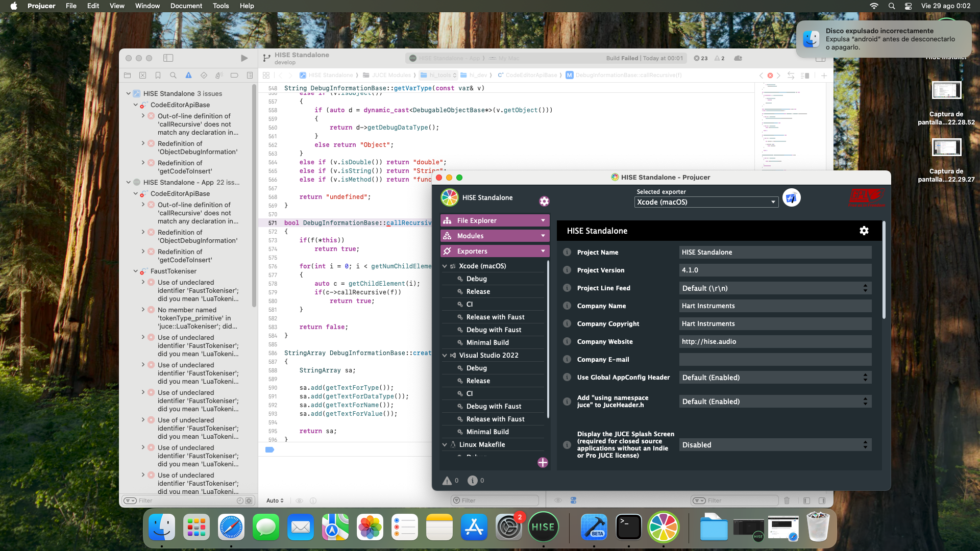Image resolution: width=980 pixels, height=551 pixels.
Task: Click Xcode delete trash icon in console
Action: click(787, 500)
